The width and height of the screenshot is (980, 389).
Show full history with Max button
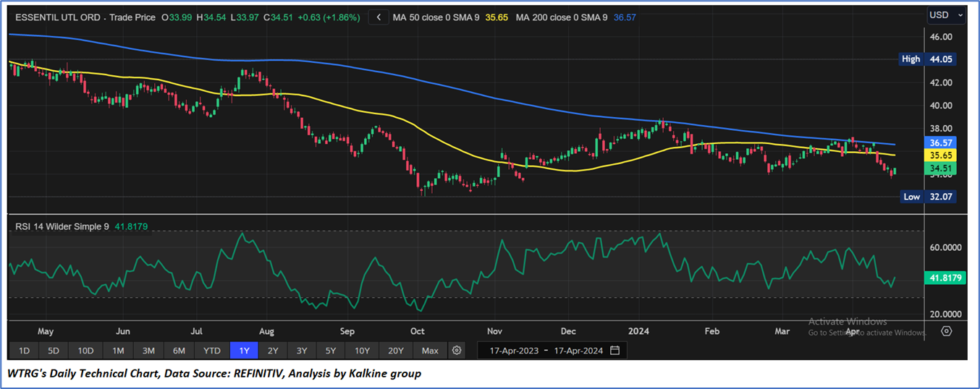coord(430,351)
